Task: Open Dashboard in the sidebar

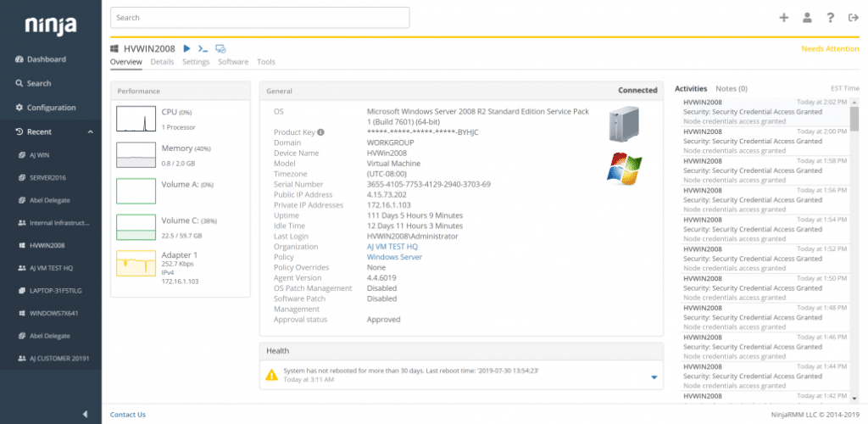Action: point(41,59)
